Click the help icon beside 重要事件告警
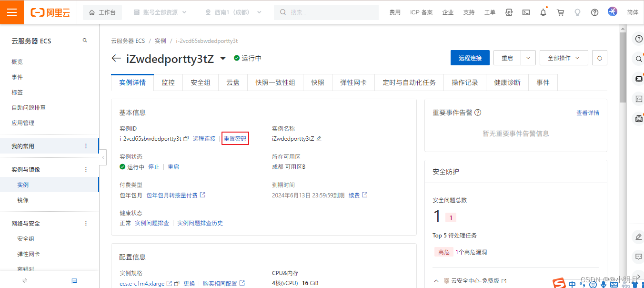Screen dimensions: 644x288 point(478,113)
